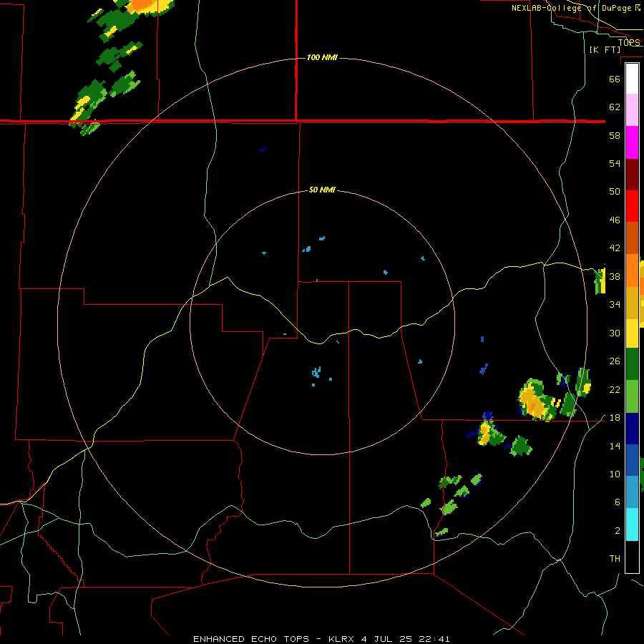Click the 'ENHANCED ECHO TOPS' caption text
Viewport: 644px width, 644px height.
coord(250,639)
